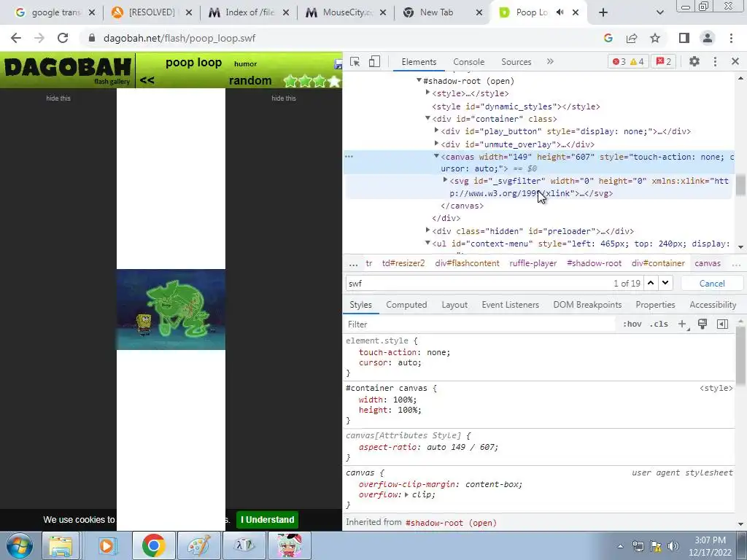Reload the page
This screenshot has width=747, height=560.
[63, 38]
